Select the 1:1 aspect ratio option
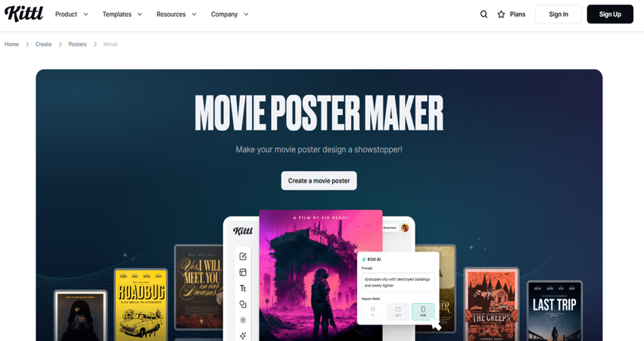644x341 pixels. tap(373, 311)
